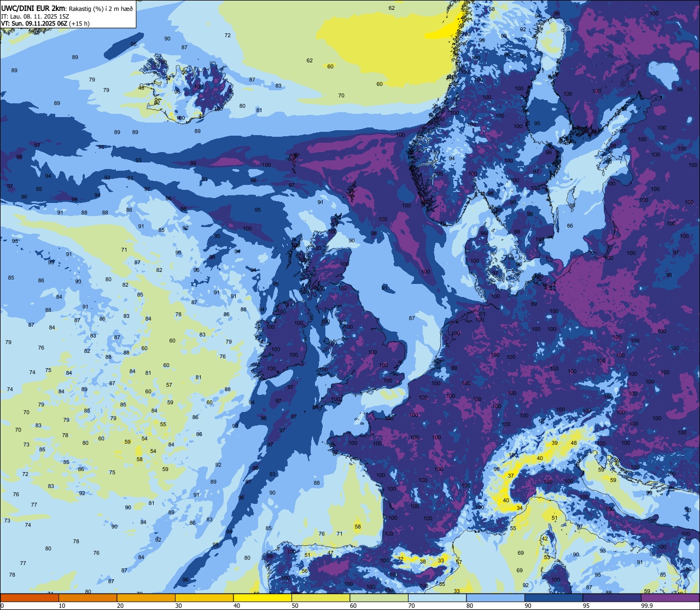
Task: Click the legend swatch between 30 and 40
Action: 204,598
